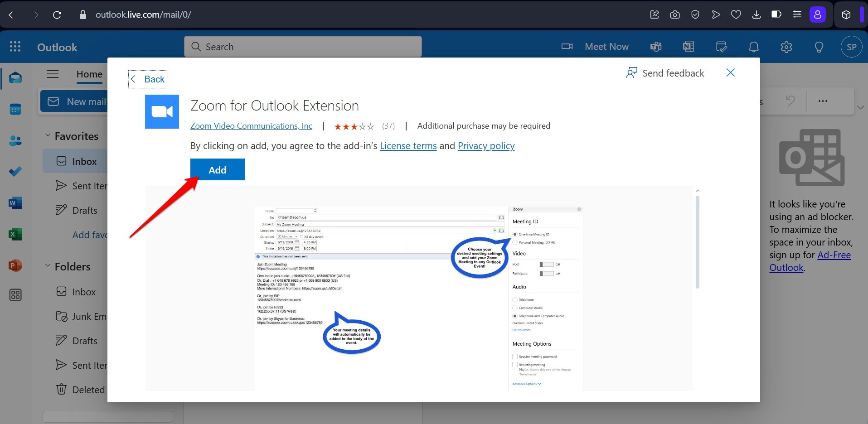Image resolution: width=868 pixels, height=424 pixels.
Task: Click Send feedback in dialog
Action: point(665,73)
